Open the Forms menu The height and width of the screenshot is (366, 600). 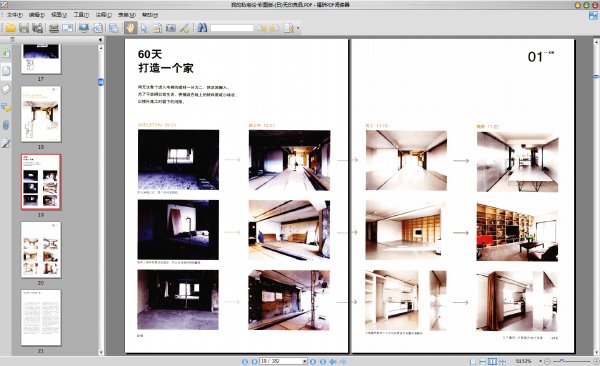[x=127, y=15]
